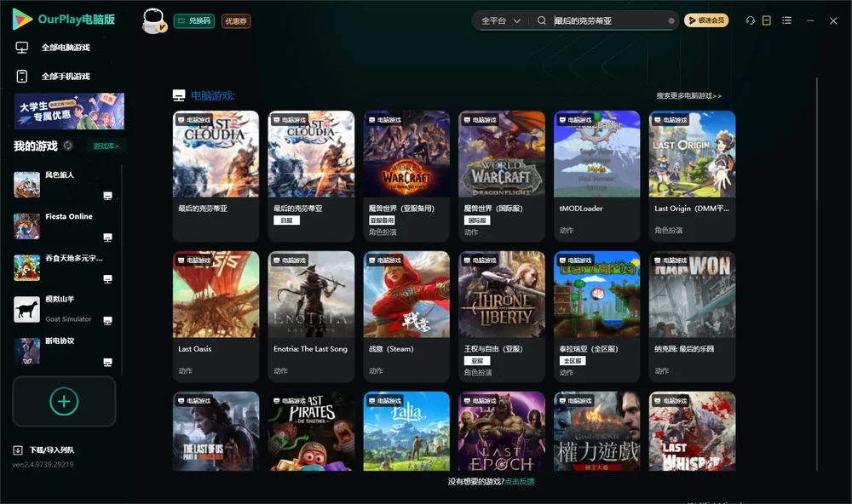Click the 电脑游戏 section monitor icon
Screen dimensions: 852x504
pyautogui.click(x=179, y=95)
